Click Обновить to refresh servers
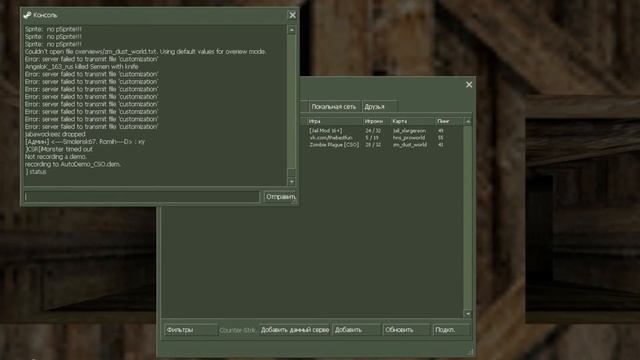Image resolution: width=640 pixels, height=360 pixels. pyautogui.click(x=406, y=330)
